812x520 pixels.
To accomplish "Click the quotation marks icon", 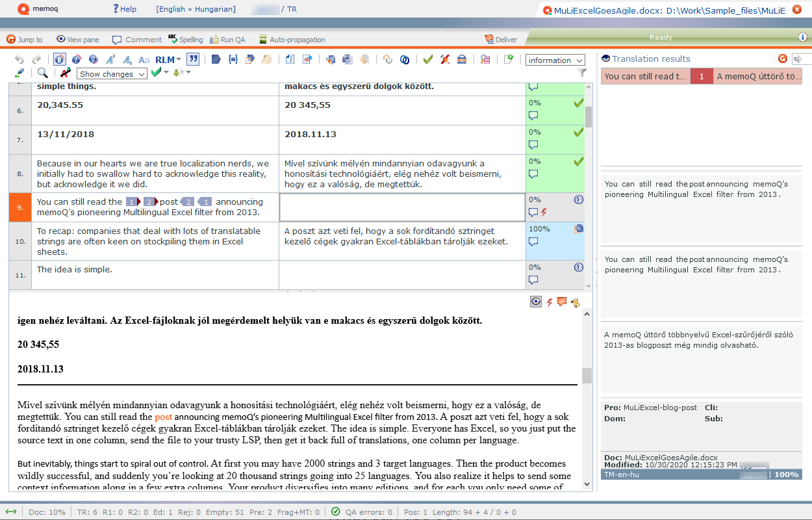I will [x=193, y=60].
